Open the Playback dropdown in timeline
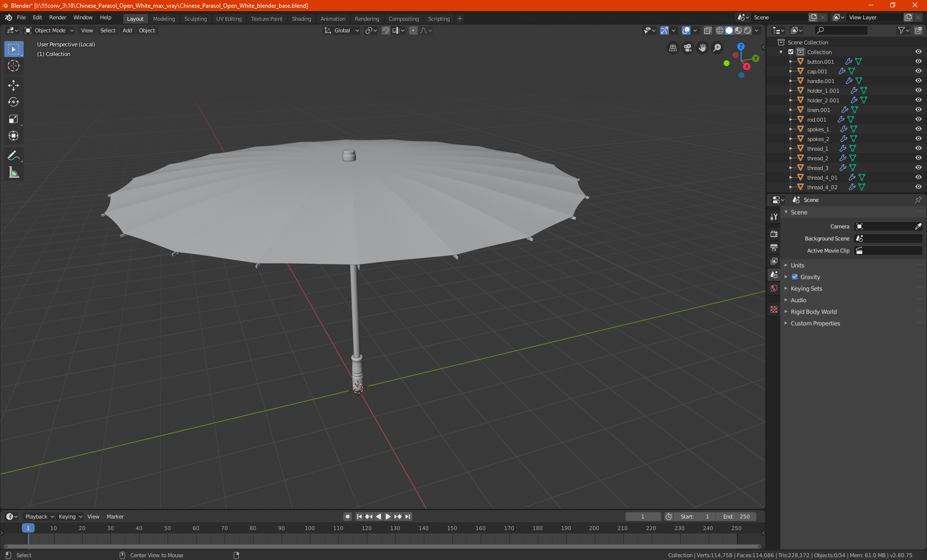Image resolution: width=927 pixels, height=560 pixels. pyautogui.click(x=39, y=517)
